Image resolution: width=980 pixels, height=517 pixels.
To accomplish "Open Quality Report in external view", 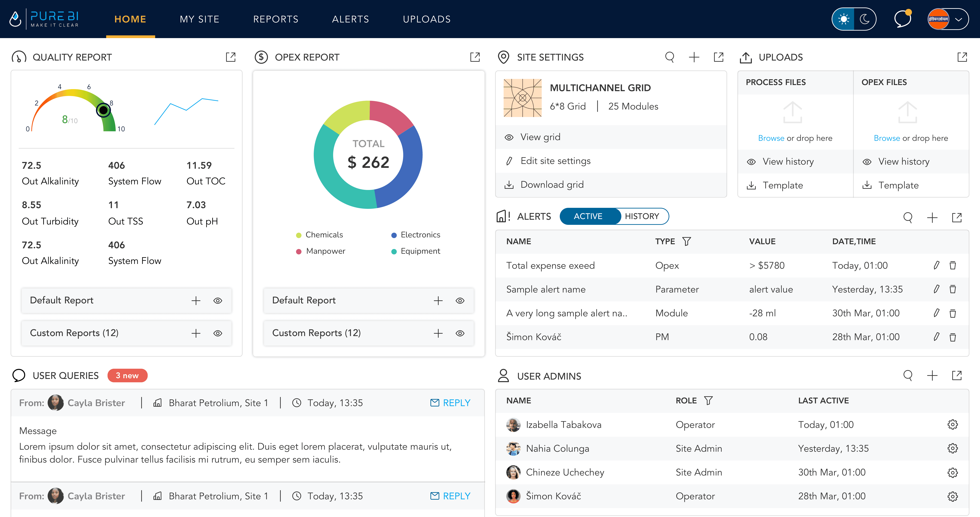I will (231, 57).
